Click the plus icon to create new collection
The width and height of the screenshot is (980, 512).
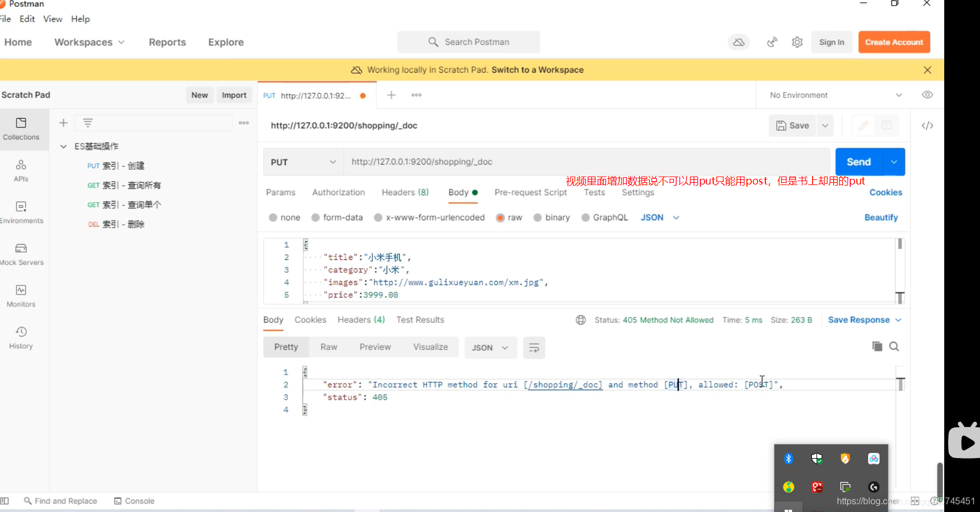pos(64,123)
